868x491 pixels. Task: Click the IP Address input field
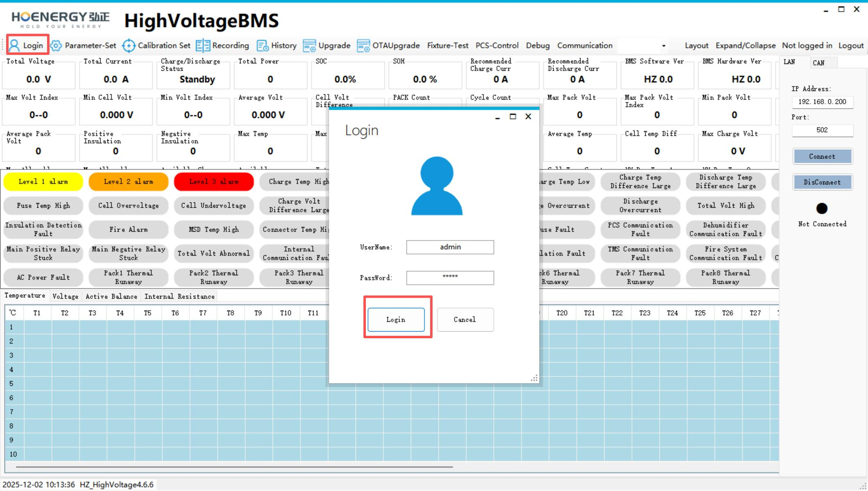(822, 102)
